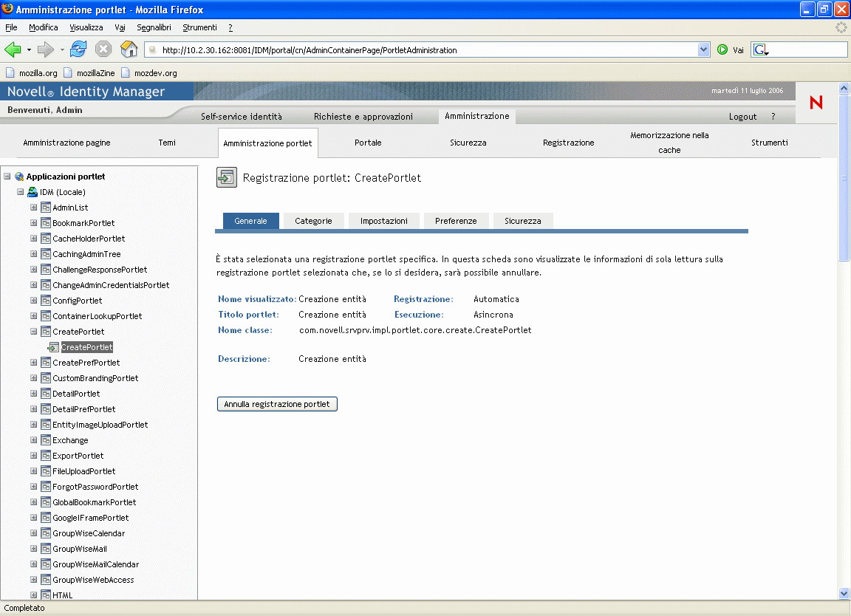Open the help question mark link
The width and height of the screenshot is (851, 616).
773,117
